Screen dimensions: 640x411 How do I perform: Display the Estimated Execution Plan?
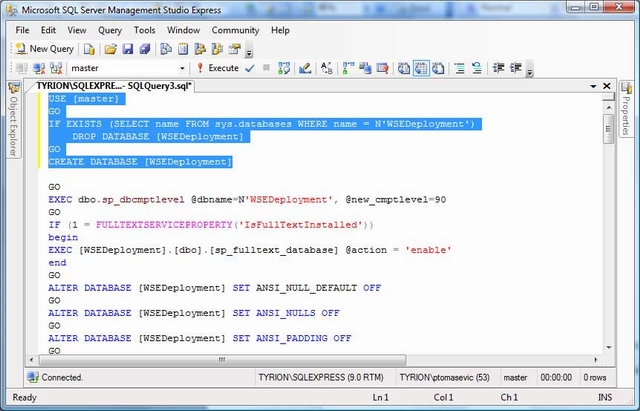(284, 68)
